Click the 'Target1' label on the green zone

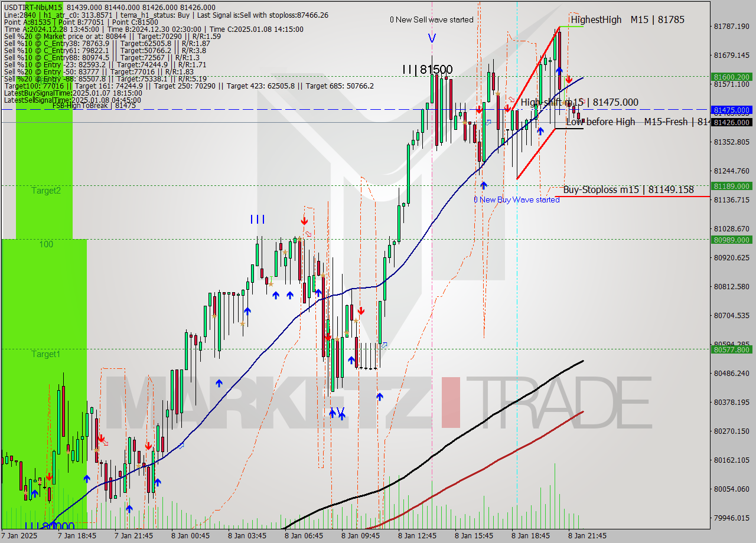(46, 354)
